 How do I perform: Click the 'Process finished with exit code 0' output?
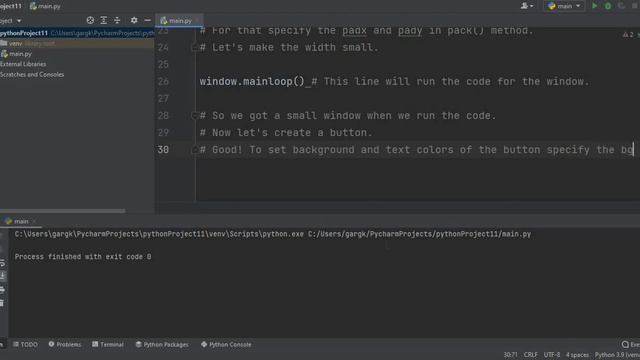(83, 257)
